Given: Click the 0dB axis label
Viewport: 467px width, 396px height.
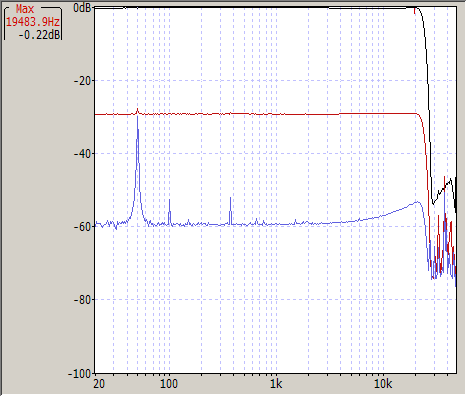Looking at the screenshot, I should click(x=82, y=8).
